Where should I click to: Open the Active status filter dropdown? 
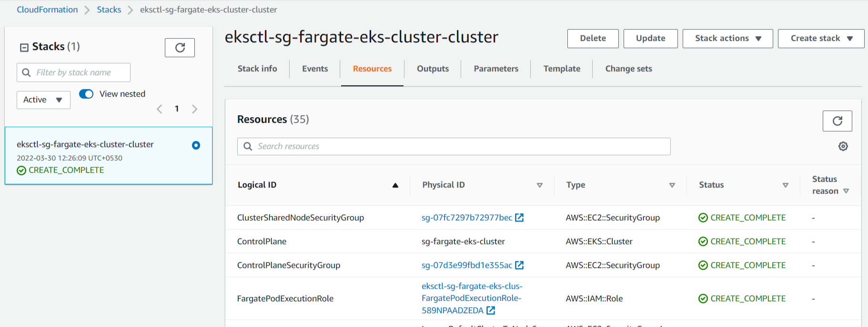[x=43, y=100]
